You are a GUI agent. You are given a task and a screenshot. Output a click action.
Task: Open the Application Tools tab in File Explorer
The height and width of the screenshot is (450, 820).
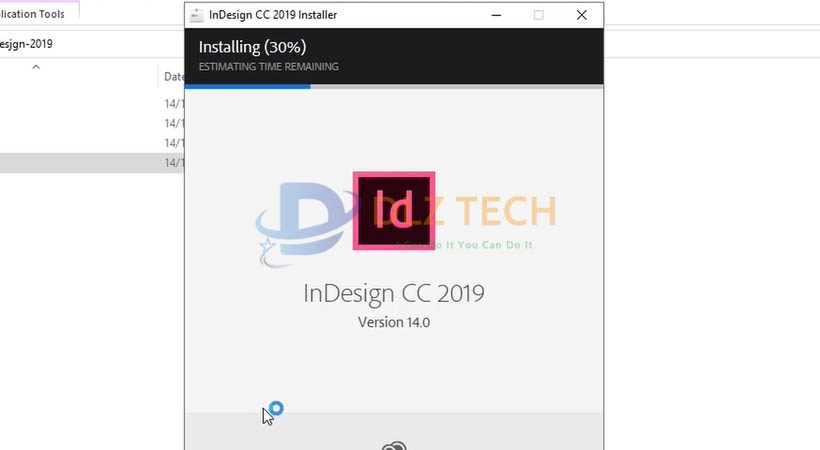click(x=32, y=14)
